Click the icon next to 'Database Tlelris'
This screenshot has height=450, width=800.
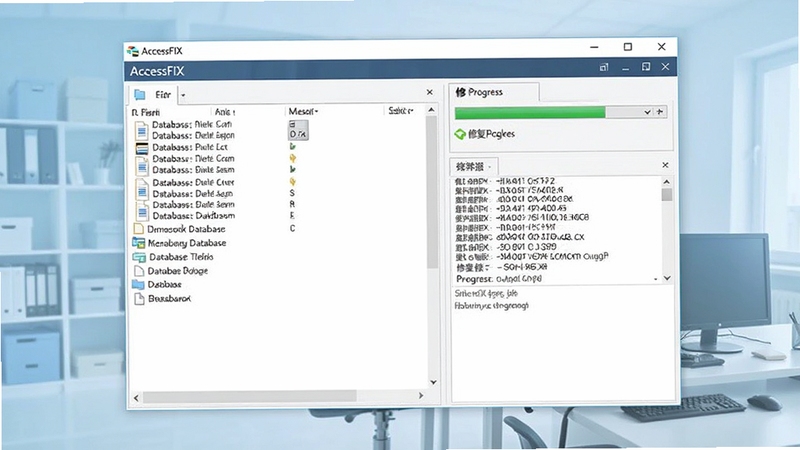click(139, 257)
